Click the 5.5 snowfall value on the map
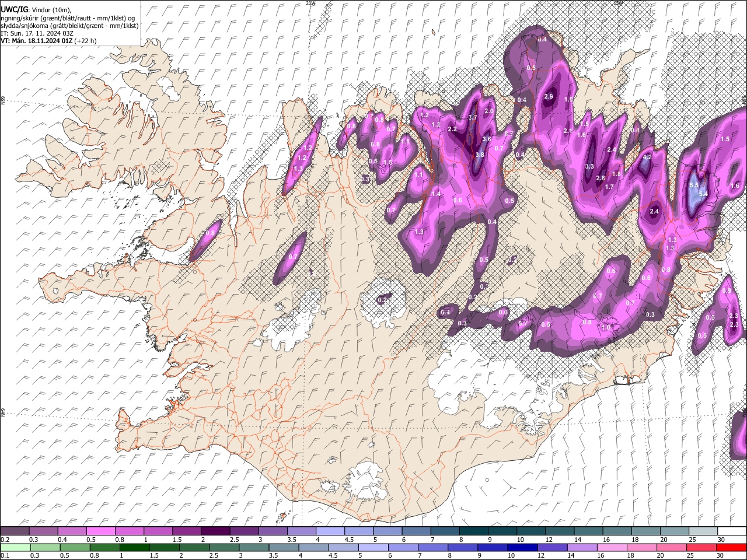Screen dimensions: 747x560 [x=694, y=185]
